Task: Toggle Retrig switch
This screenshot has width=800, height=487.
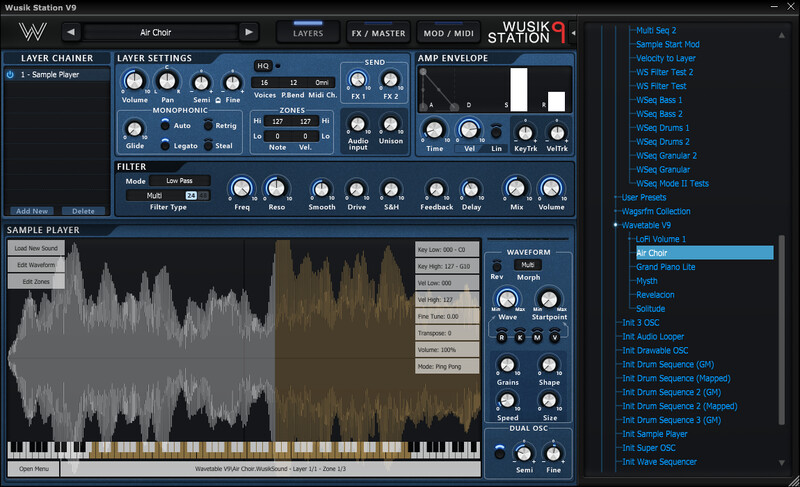Action: [208, 124]
